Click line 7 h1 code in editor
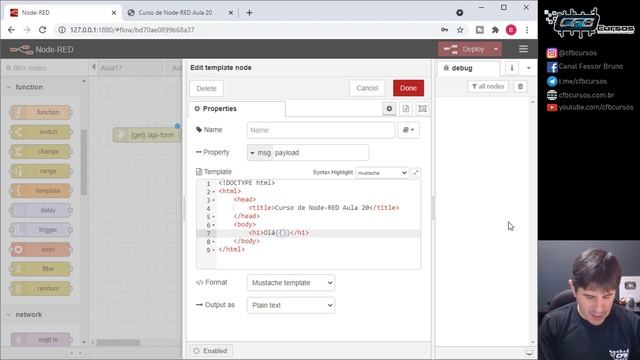The height and width of the screenshot is (360, 640). point(279,233)
